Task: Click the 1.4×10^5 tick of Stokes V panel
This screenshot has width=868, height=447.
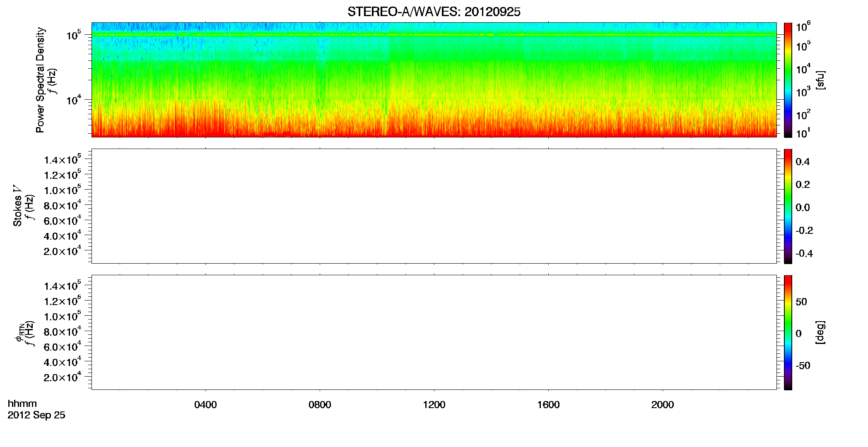Action: click(x=63, y=159)
